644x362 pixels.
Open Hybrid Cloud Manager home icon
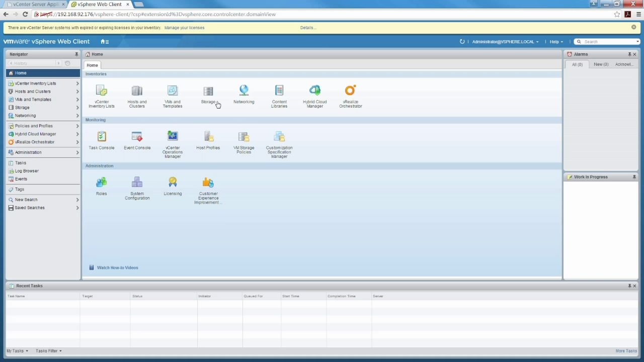coord(315,91)
